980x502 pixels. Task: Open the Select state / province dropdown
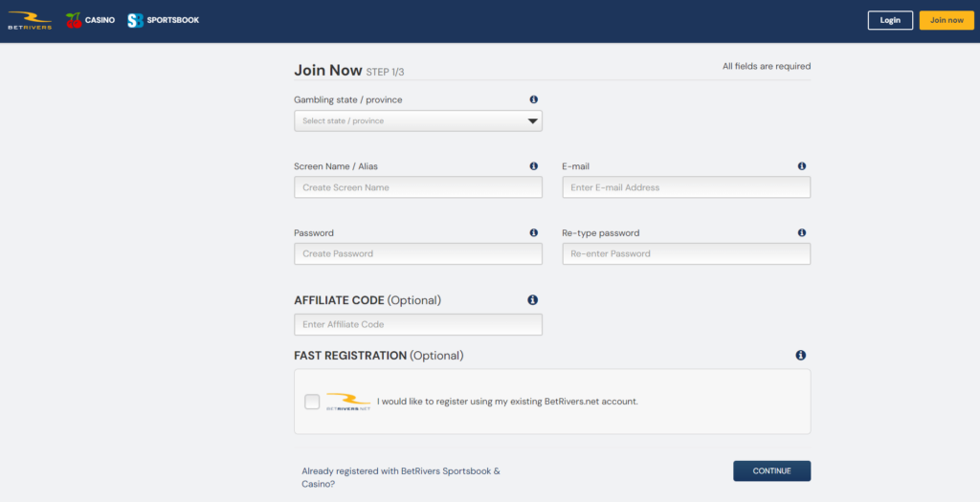click(x=418, y=121)
